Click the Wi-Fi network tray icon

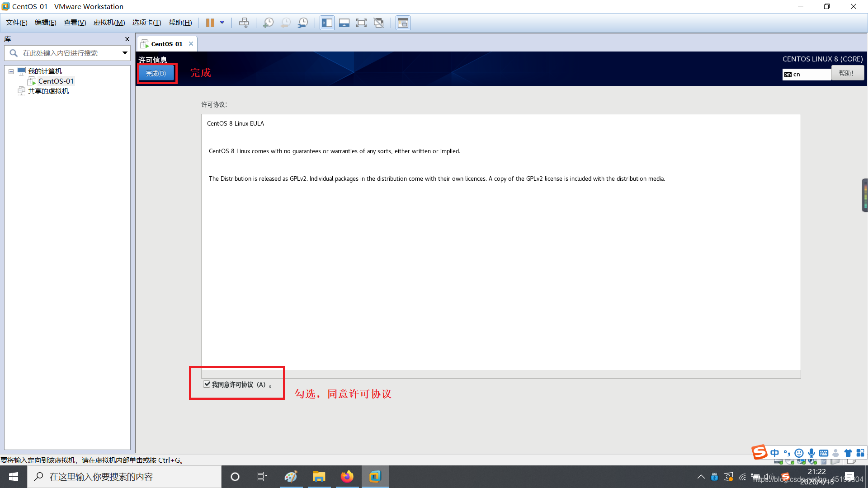pos(742,477)
